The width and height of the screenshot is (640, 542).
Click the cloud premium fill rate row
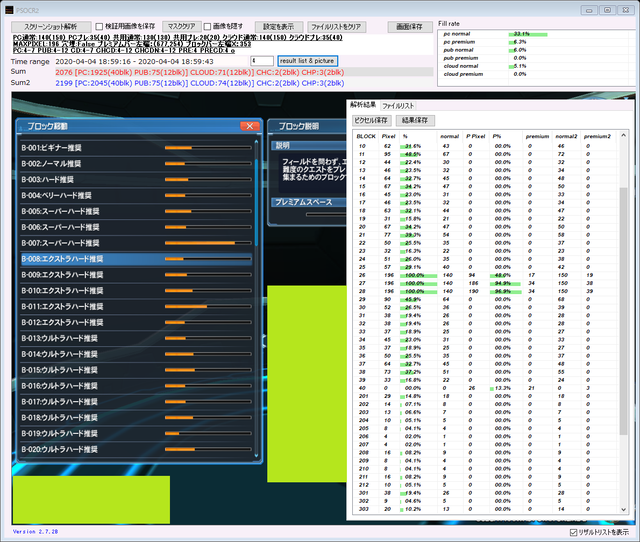pos(537,74)
